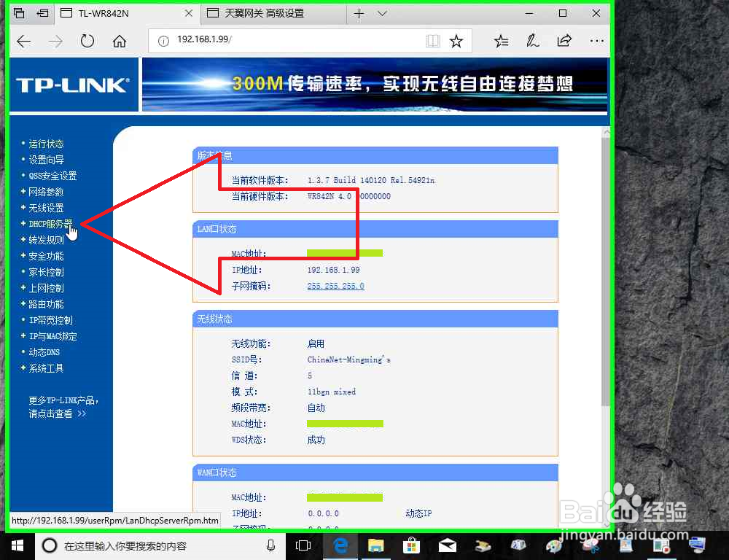Image resolution: width=729 pixels, height=560 pixels.
Task: Open the favorites hub
Action: (x=502, y=42)
